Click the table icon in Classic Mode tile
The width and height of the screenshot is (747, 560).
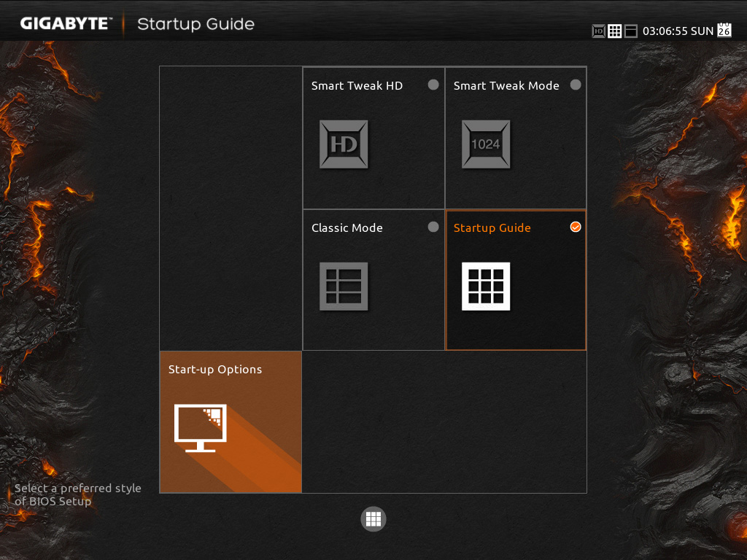344,287
